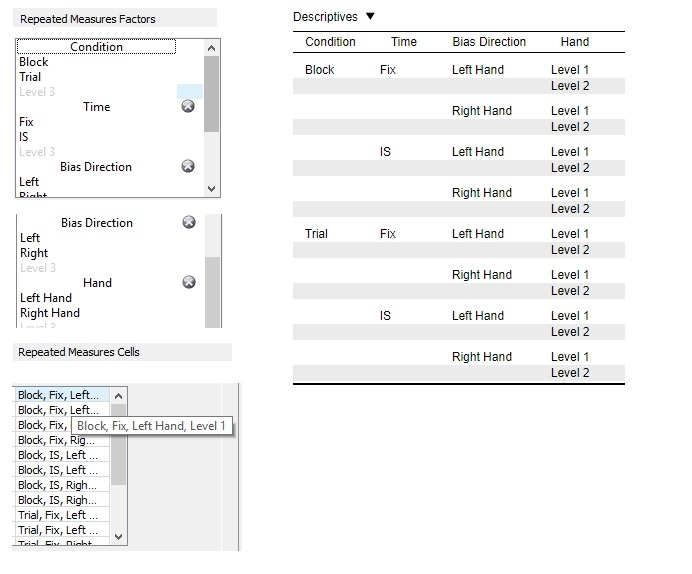Select the Block level under Condition
This screenshot has width=692, height=574.
(34, 62)
